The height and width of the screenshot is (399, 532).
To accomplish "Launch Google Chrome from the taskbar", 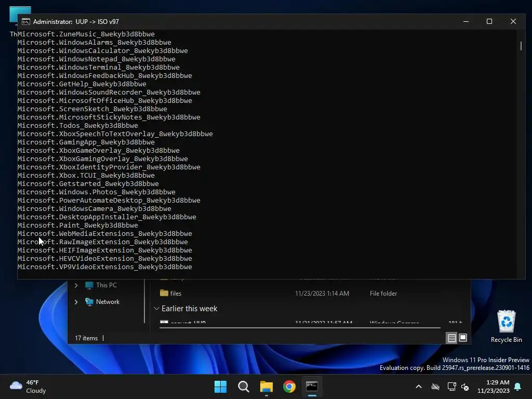I will click(x=289, y=387).
